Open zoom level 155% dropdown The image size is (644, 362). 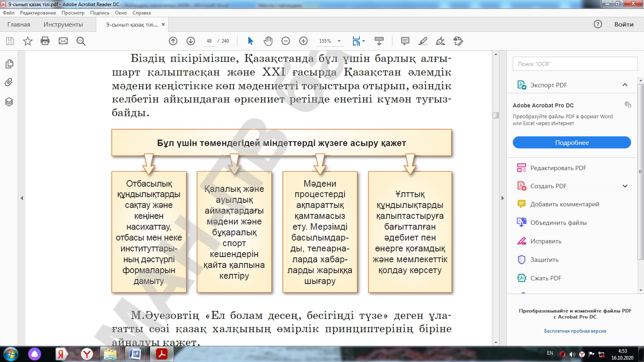pyautogui.click(x=339, y=41)
